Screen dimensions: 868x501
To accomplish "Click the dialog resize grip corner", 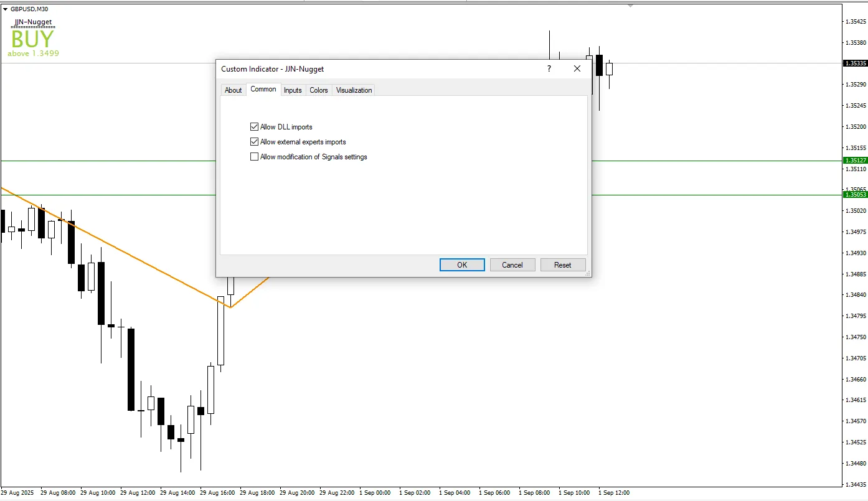I will (x=587, y=273).
